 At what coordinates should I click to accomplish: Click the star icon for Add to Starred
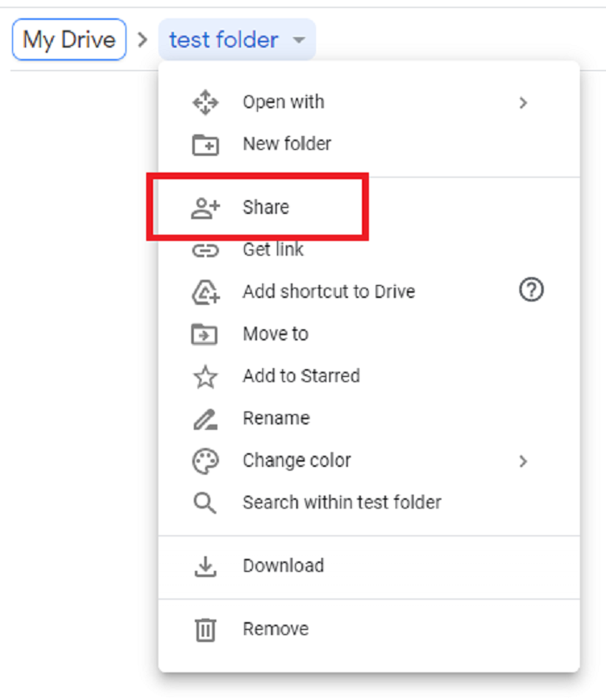click(x=205, y=376)
